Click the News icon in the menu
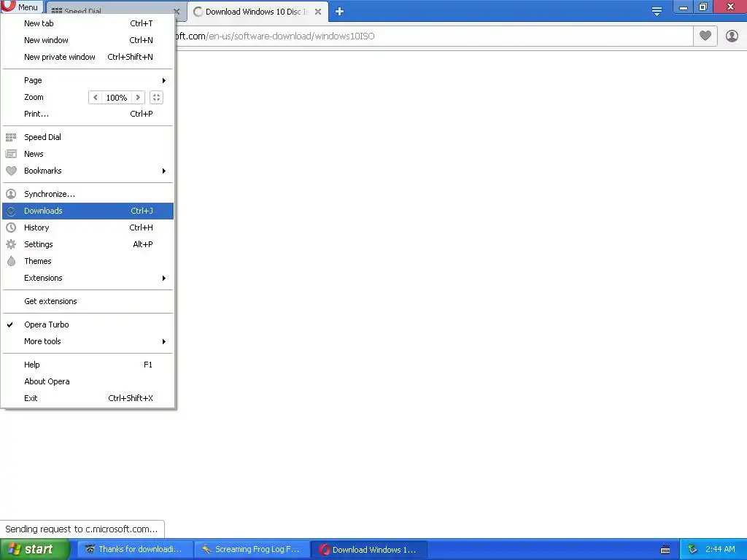747x560 pixels. pos(11,154)
